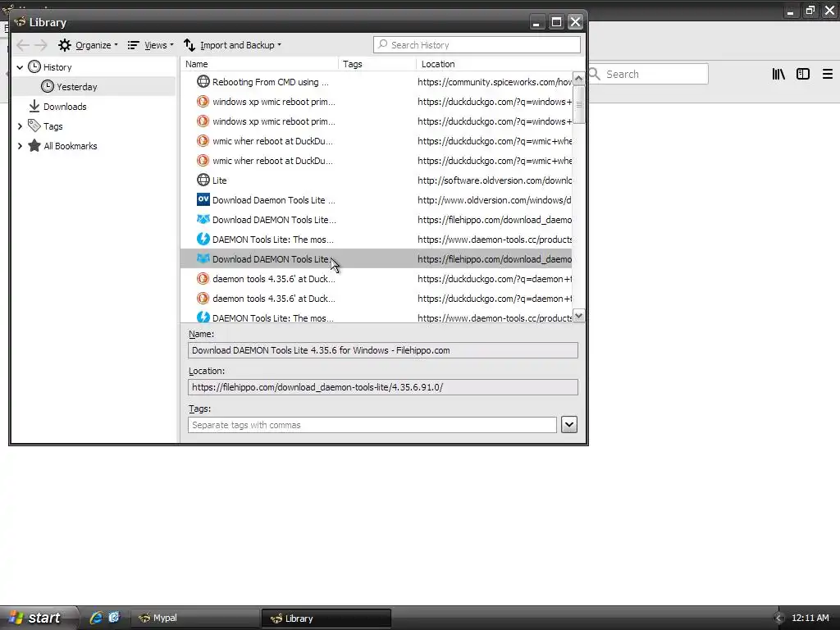Viewport: 840px width, 630px height.
Task: Click location http://www.oldversion.com/windows/d
Action: tap(495, 200)
